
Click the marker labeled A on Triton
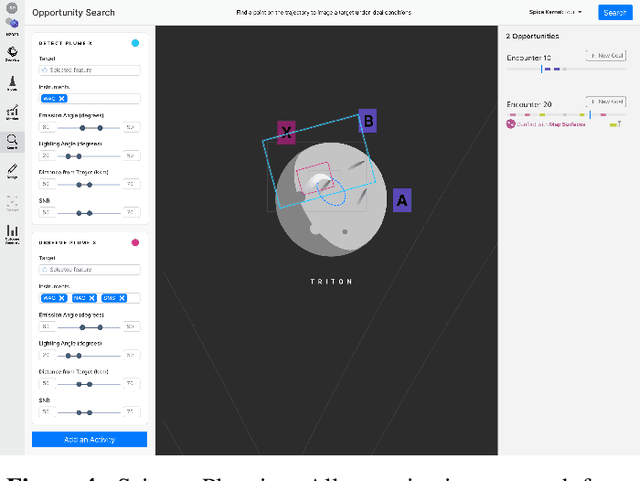402,200
